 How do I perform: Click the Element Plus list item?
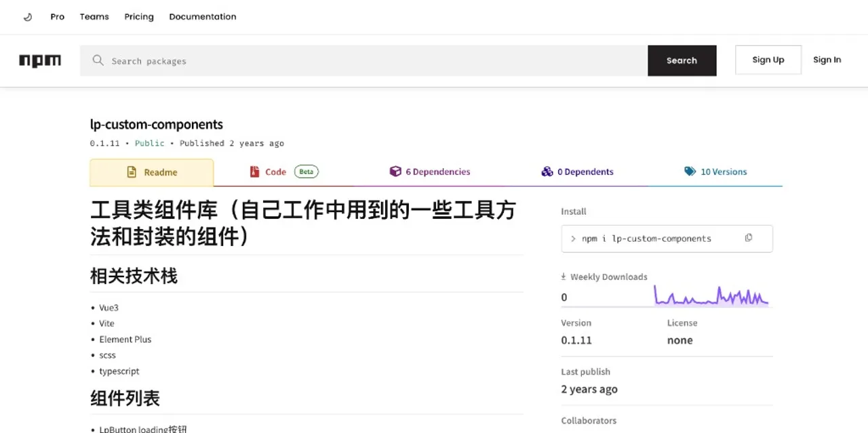pos(125,339)
